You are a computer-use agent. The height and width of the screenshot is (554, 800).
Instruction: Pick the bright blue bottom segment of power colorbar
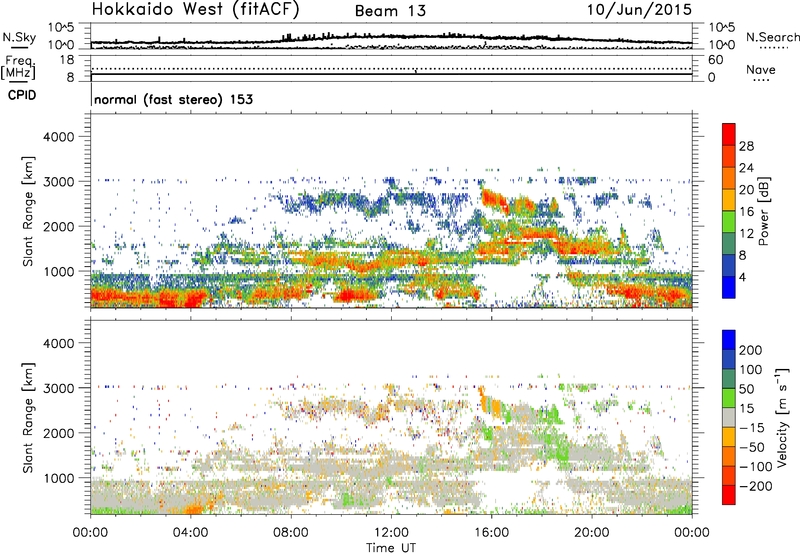pos(729,287)
